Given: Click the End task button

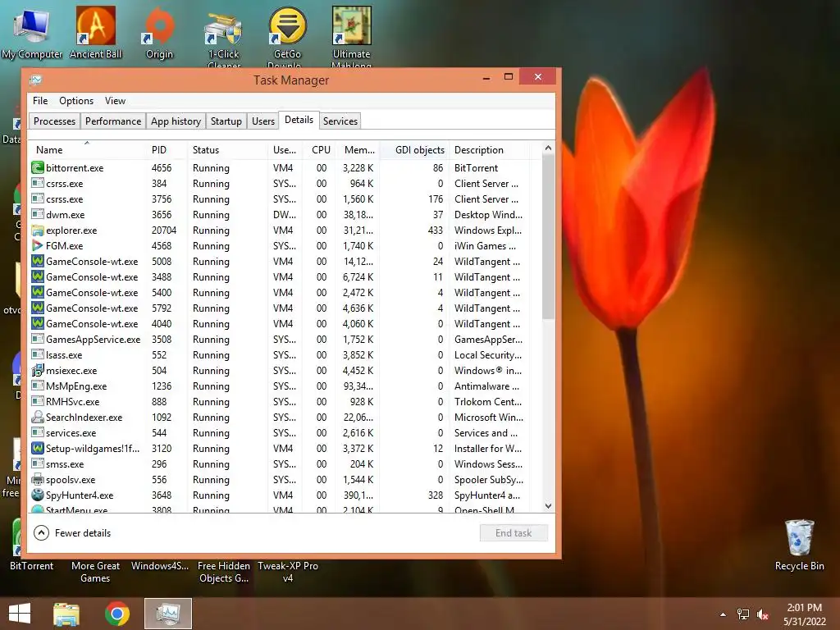Looking at the screenshot, I should coord(514,533).
